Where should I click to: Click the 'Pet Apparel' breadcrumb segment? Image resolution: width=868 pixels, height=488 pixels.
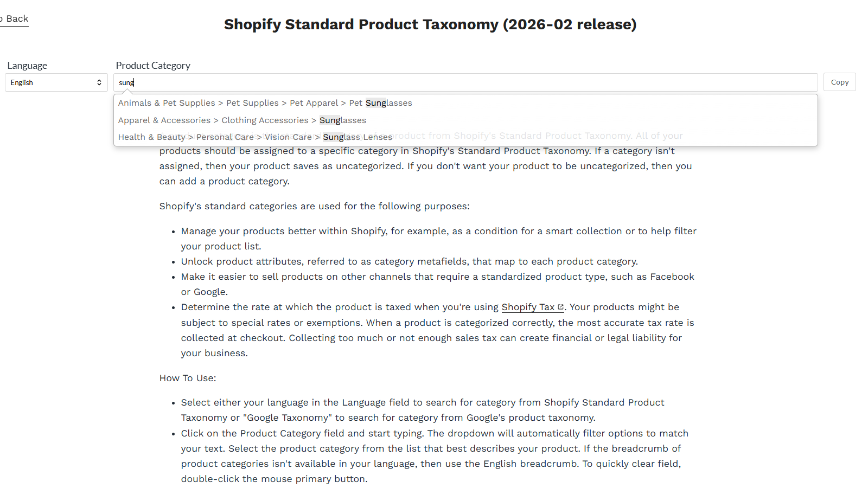tap(314, 102)
